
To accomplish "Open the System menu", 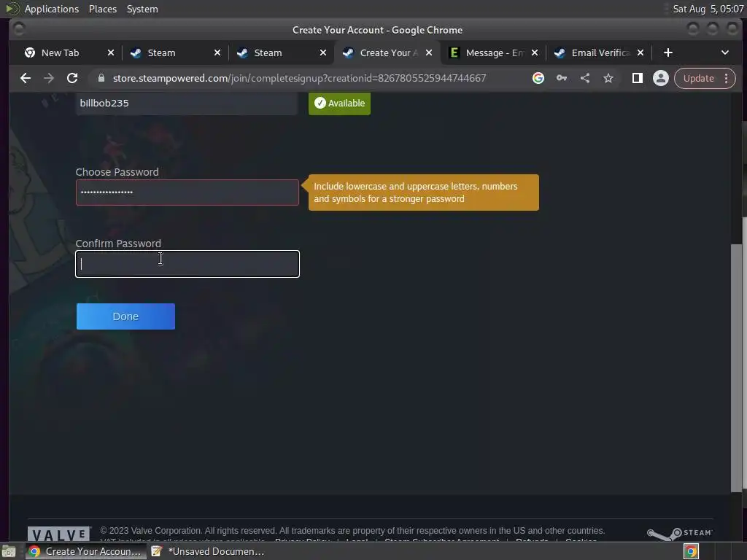I will (x=142, y=9).
